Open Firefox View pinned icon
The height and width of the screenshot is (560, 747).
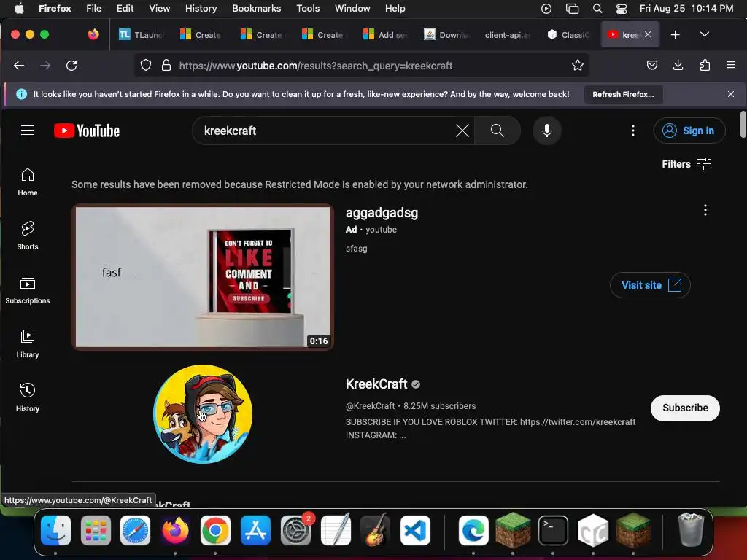pyautogui.click(x=93, y=34)
